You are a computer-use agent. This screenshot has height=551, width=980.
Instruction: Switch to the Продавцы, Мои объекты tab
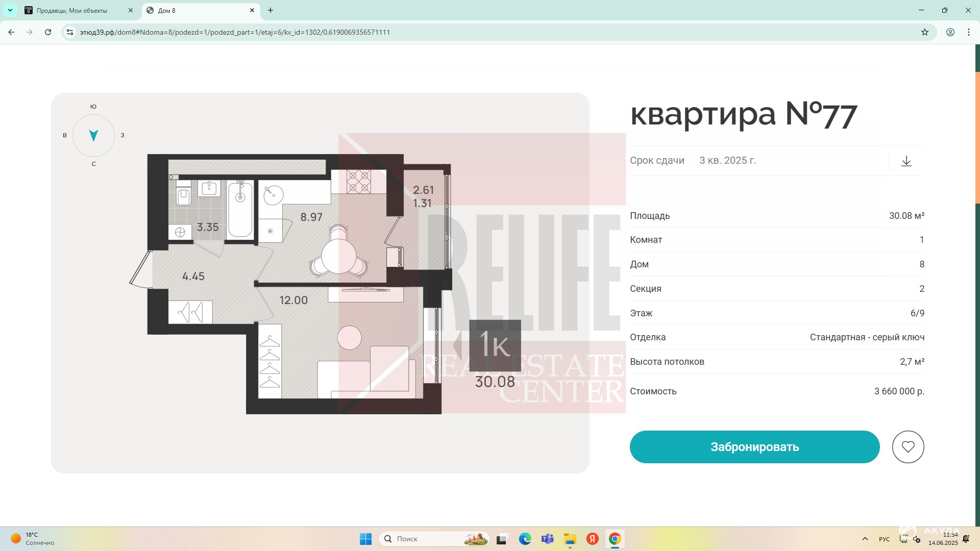pos(79,10)
